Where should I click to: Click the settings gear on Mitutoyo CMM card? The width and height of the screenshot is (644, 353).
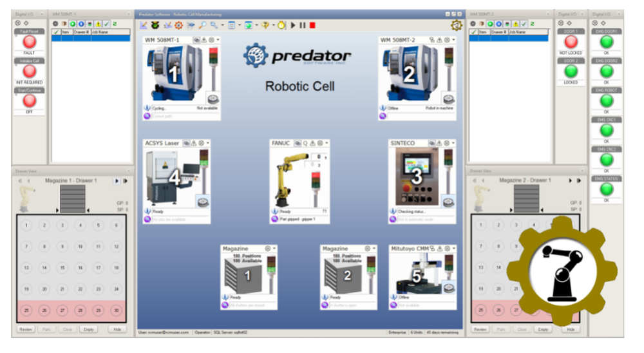(448, 249)
